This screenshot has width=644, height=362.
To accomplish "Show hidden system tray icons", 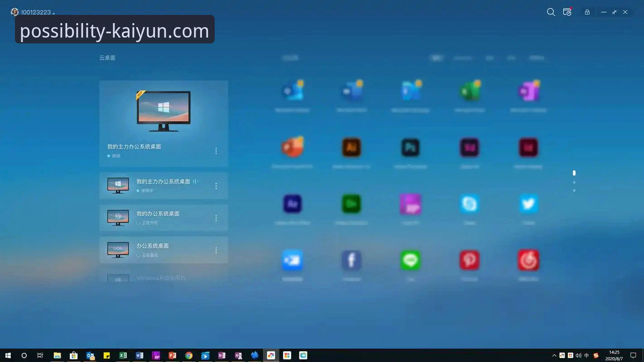I will click(554, 356).
